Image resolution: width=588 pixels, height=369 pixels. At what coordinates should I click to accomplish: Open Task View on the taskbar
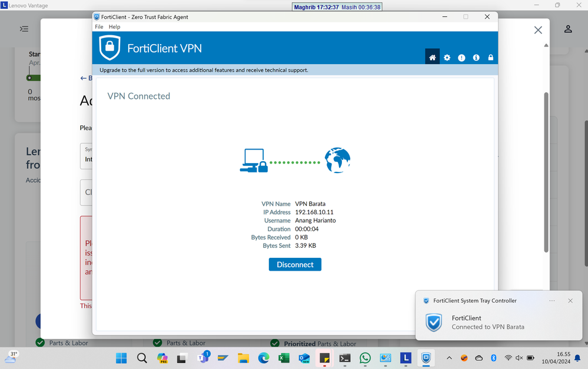(x=182, y=358)
